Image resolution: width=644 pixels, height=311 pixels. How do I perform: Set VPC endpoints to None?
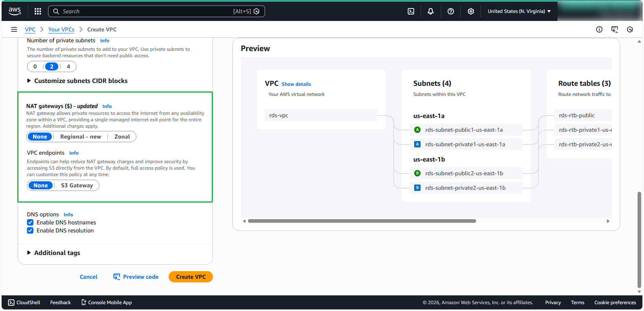click(41, 185)
